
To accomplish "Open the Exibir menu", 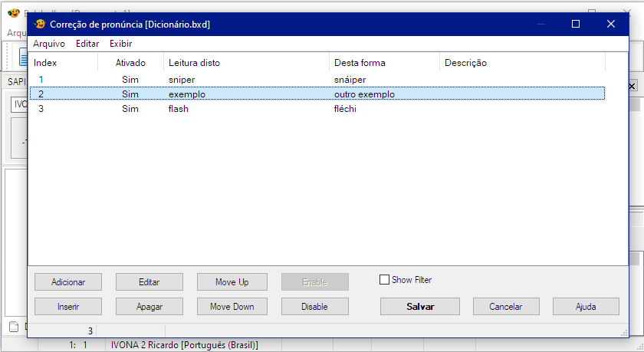I will coord(120,44).
